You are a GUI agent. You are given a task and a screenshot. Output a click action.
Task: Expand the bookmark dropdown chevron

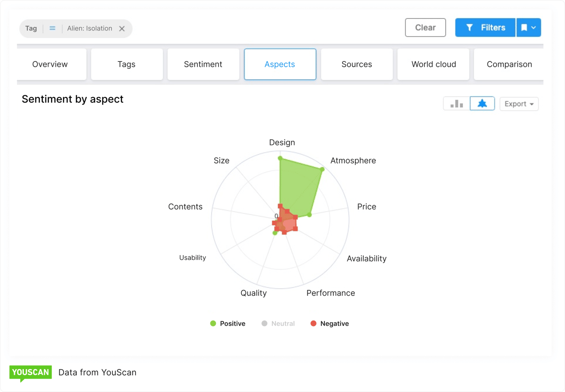point(533,27)
